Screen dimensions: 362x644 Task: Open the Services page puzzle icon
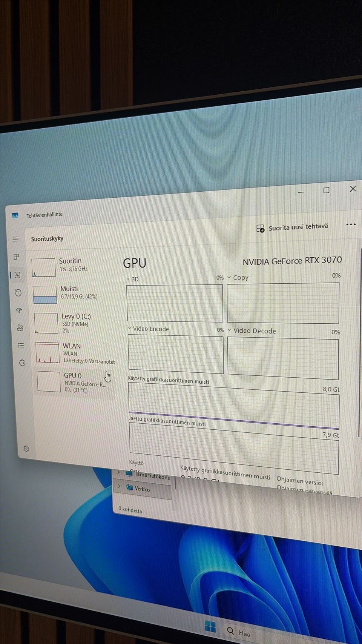tap(22, 363)
